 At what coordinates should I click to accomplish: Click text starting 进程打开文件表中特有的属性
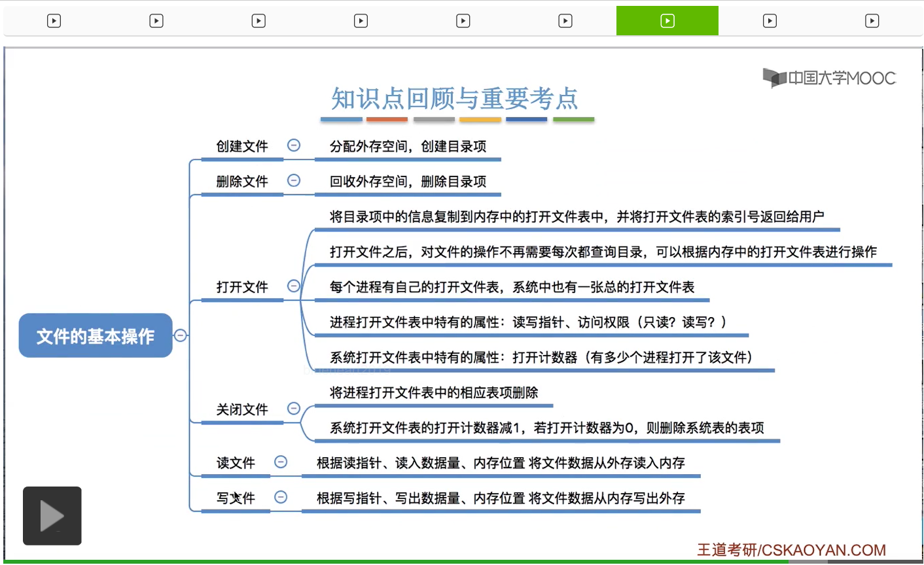(x=528, y=322)
